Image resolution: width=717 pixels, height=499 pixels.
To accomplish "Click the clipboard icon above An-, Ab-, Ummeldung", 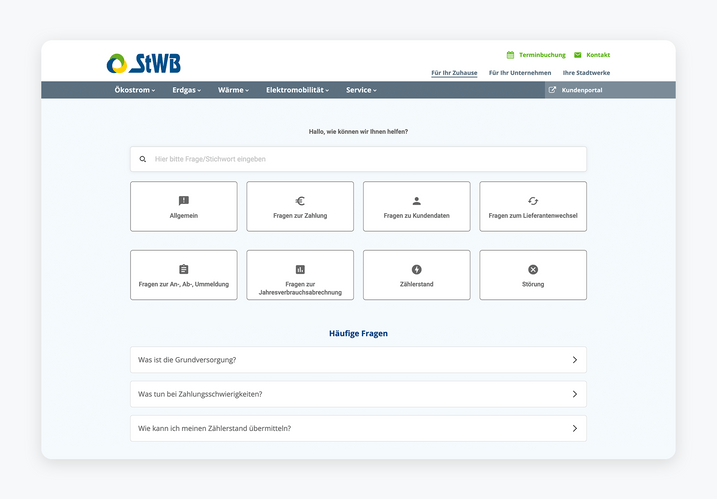I will [184, 269].
